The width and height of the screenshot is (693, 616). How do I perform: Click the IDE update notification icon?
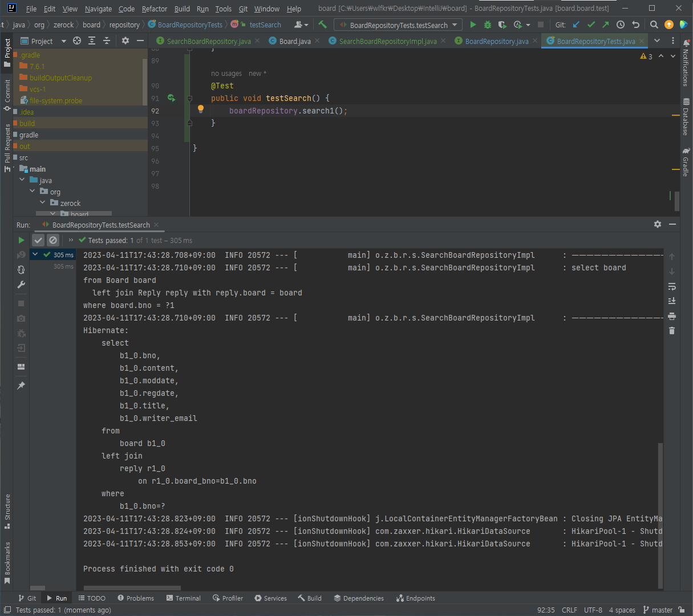(x=669, y=25)
